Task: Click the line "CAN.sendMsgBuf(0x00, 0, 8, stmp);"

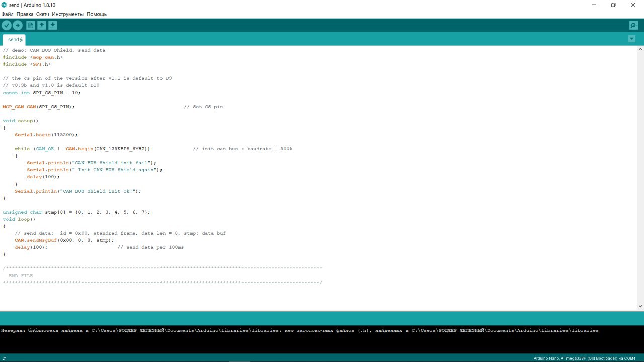Action: coord(64,240)
